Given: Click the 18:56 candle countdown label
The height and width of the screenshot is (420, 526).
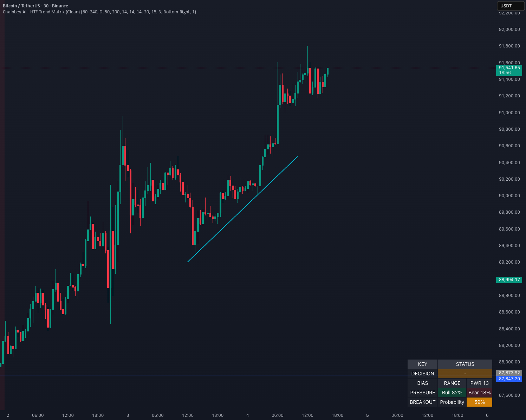Looking at the screenshot, I should pyautogui.click(x=505, y=73).
